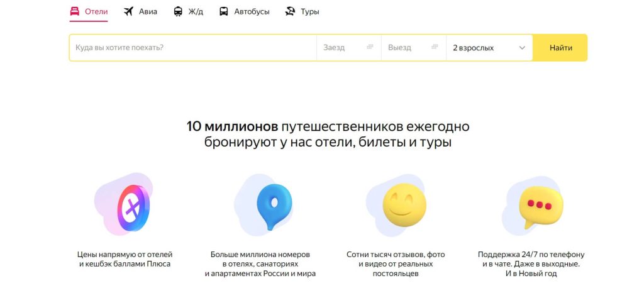Open the Заезд check-in date field

tap(349, 48)
